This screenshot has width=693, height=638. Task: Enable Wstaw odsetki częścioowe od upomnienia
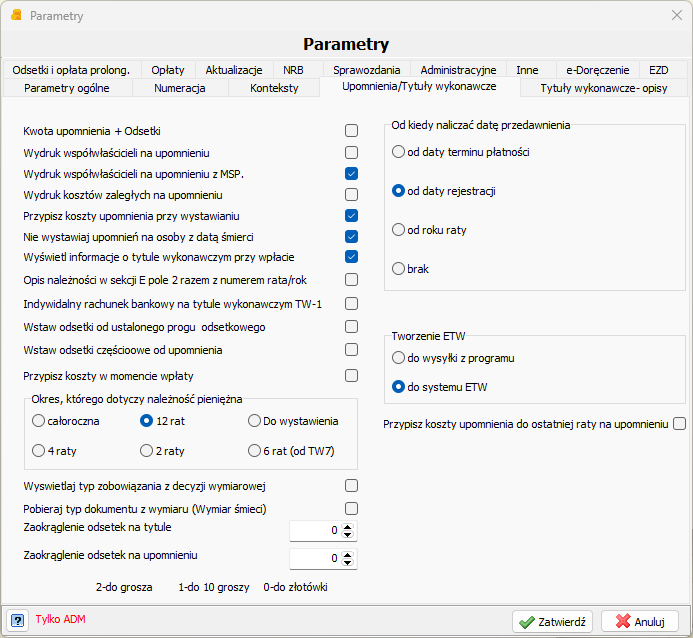pos(351,349)
